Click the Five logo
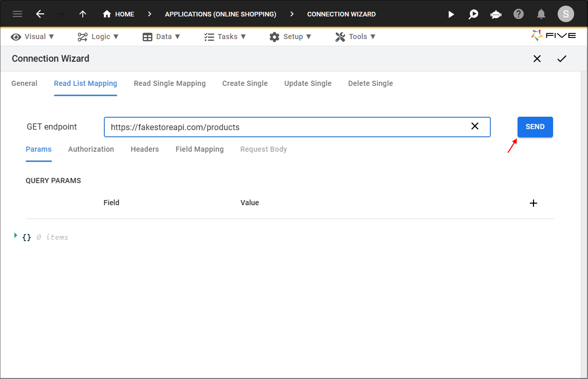The width and height of the screenshot is (588, 379). [553, 35]
